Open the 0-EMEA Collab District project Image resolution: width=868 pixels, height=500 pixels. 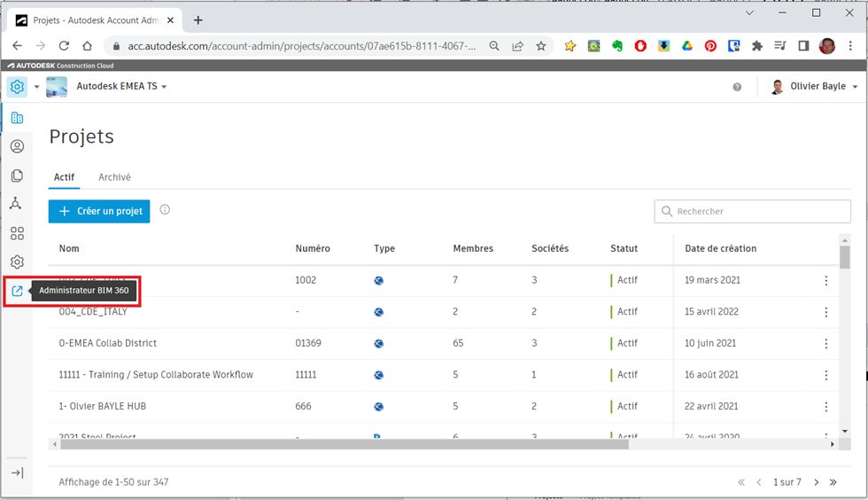(107, 343)
